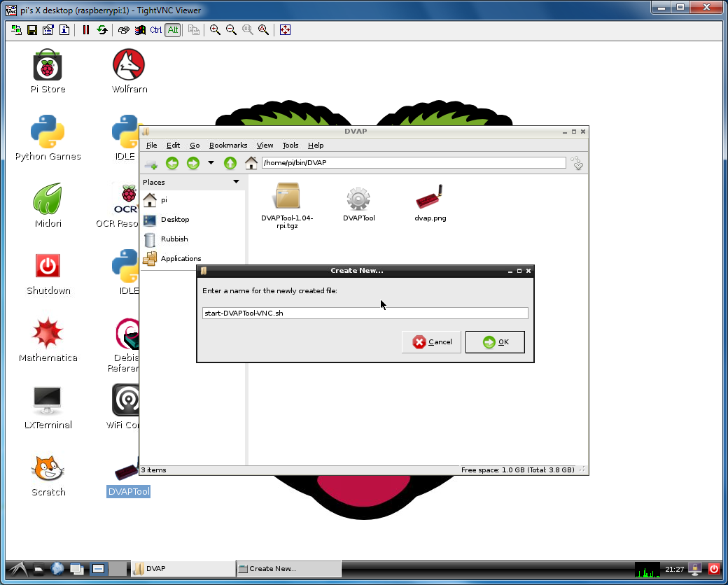Screen dimensions: 728x585
Task: Switch the VNC viewer to full screen
Action: point(285,29)
